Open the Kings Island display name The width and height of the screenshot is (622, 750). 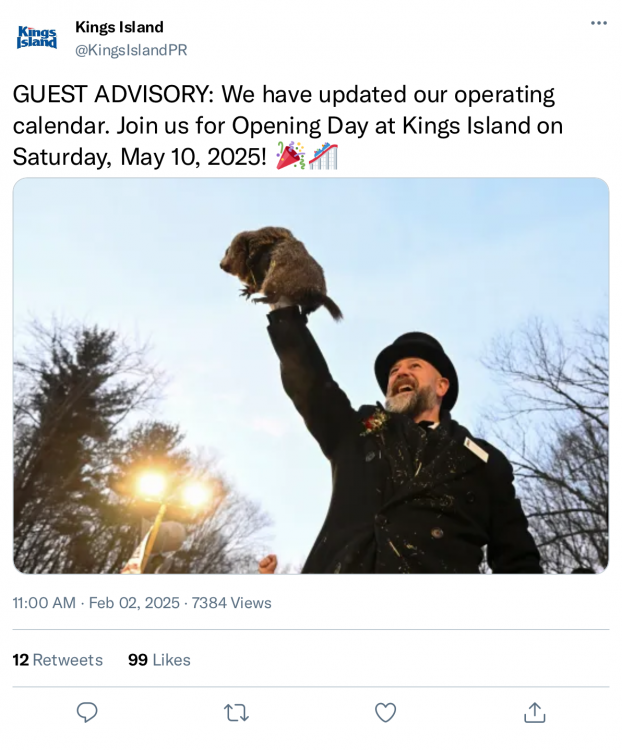tap(119, 27)
